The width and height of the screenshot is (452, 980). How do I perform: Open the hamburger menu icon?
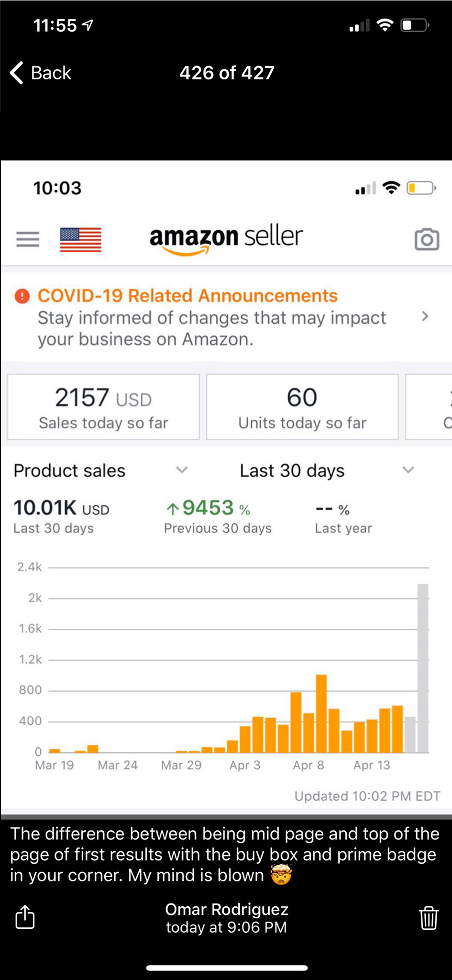28,239
